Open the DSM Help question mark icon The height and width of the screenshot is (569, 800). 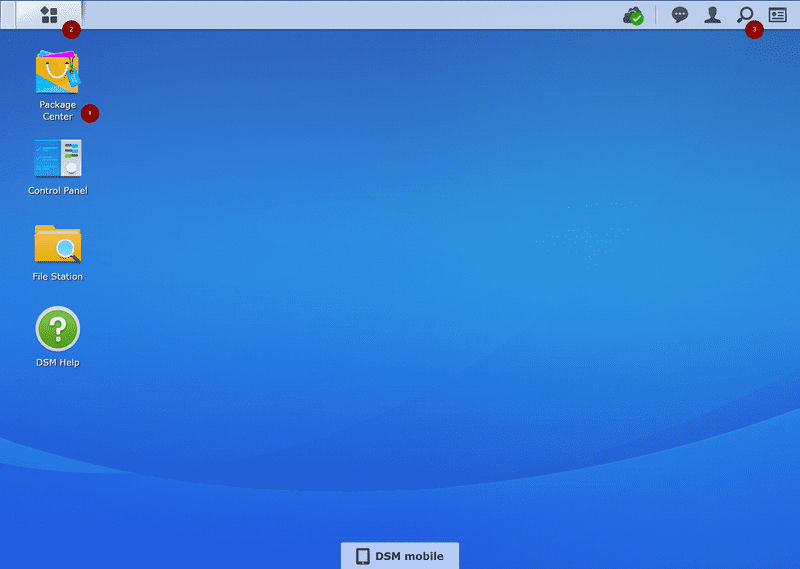(x=57, y=329)
